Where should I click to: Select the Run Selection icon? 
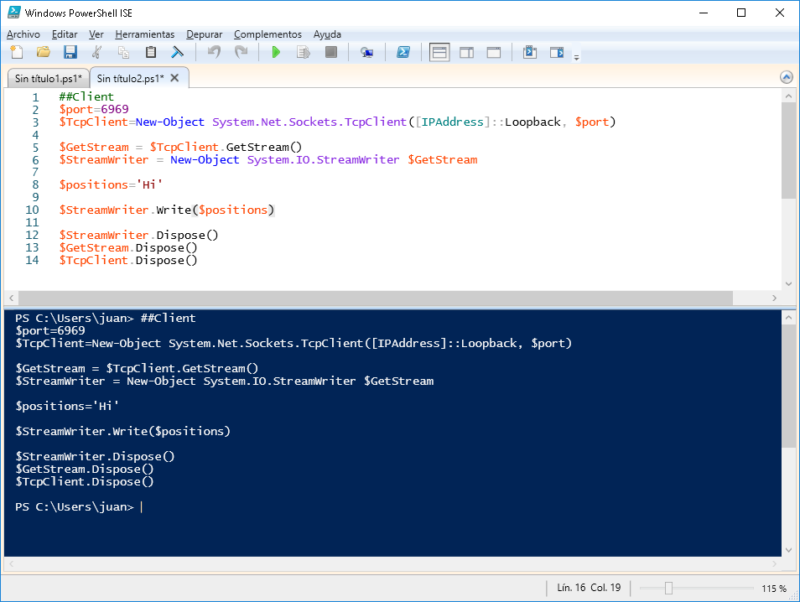pyautogui.click(x=303, y=52)
